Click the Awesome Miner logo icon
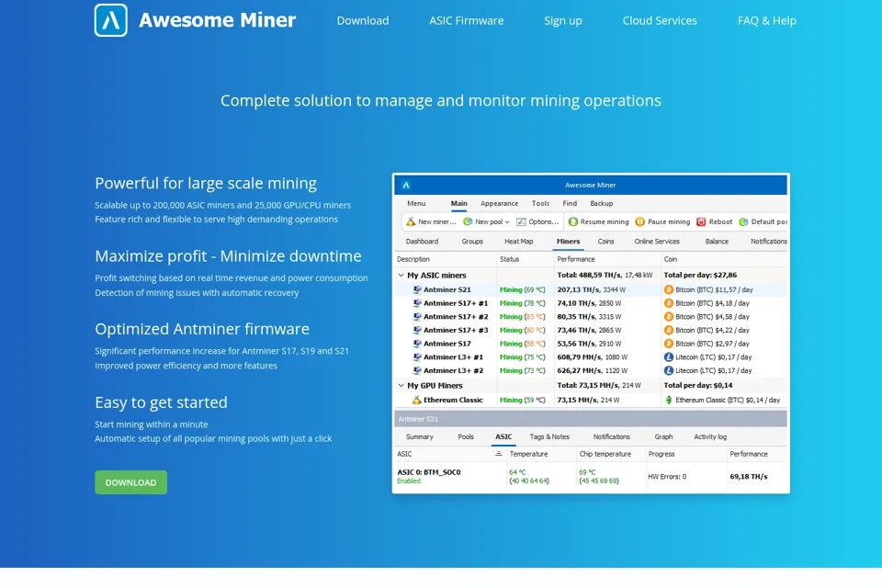 (111, 20)
